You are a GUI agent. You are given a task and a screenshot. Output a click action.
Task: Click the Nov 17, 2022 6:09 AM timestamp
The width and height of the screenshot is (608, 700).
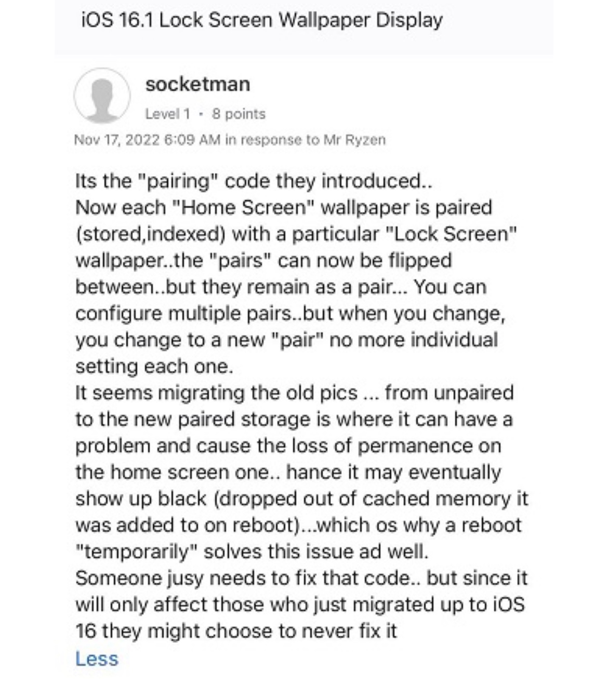147,140
